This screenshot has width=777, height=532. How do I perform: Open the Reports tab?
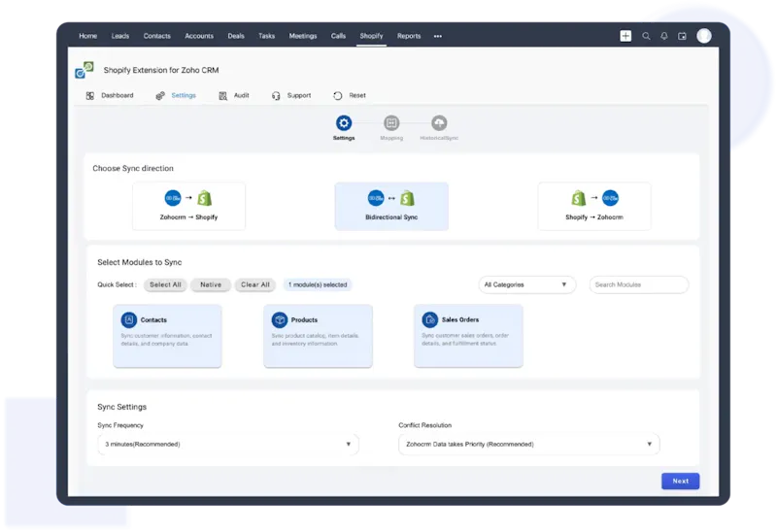click(x=409, y=36)
